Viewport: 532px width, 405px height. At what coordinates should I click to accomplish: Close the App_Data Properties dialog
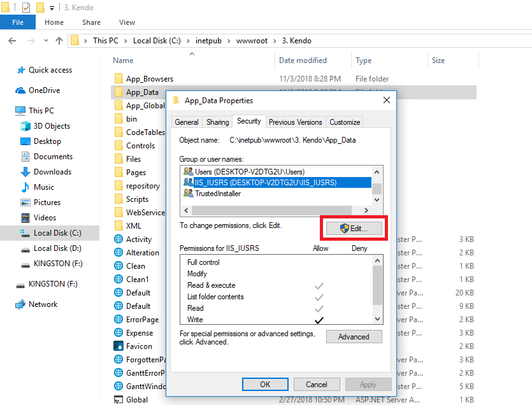(x=387, y=100)
